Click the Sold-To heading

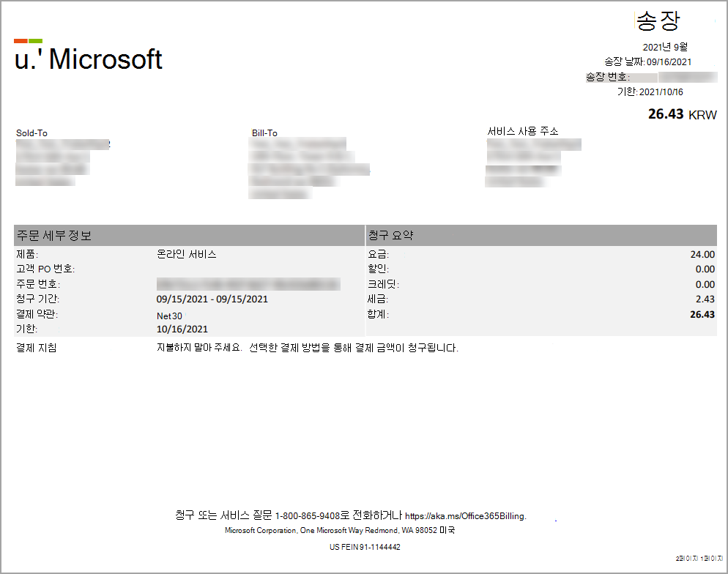[31, 133]
